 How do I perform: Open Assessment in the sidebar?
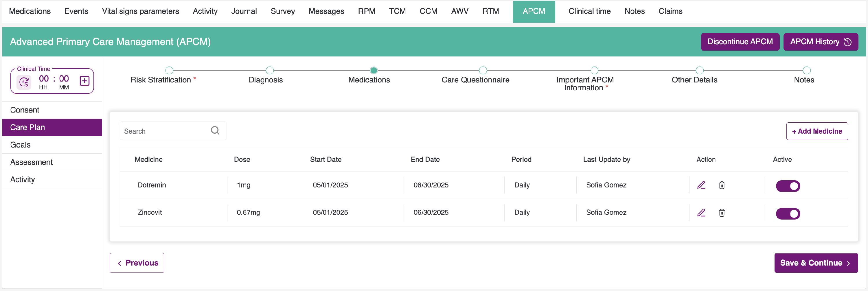click(x=52, y=162)
